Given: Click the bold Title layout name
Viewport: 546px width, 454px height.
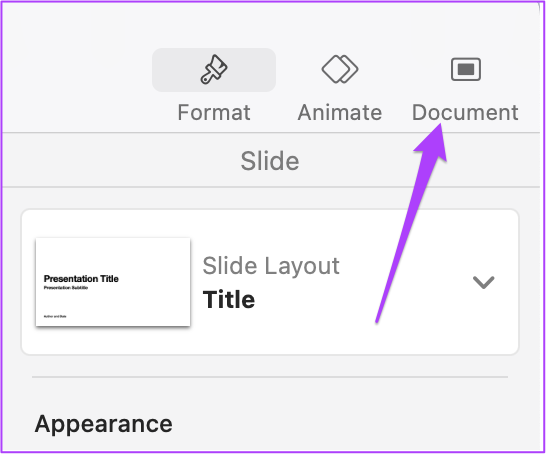Looking at the screenshot, I should [x=229, y=300].
